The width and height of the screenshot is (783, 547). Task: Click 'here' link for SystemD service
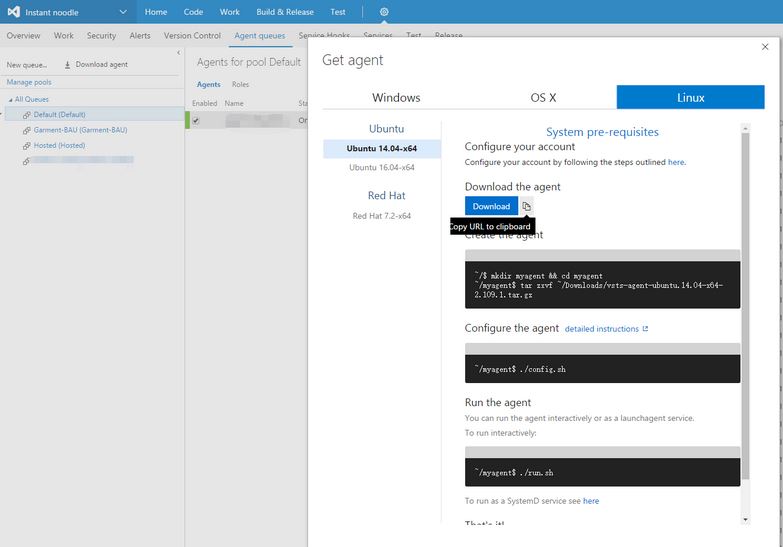point(591,501)
